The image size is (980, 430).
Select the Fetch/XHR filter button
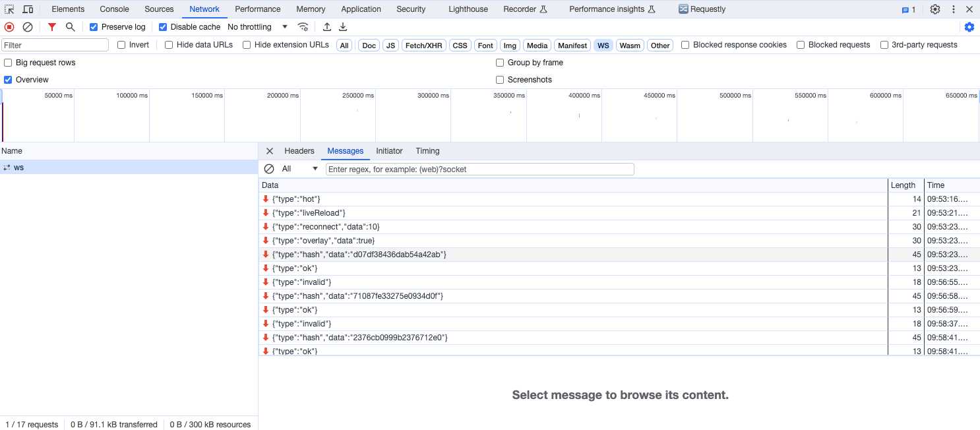click(424, 46)
